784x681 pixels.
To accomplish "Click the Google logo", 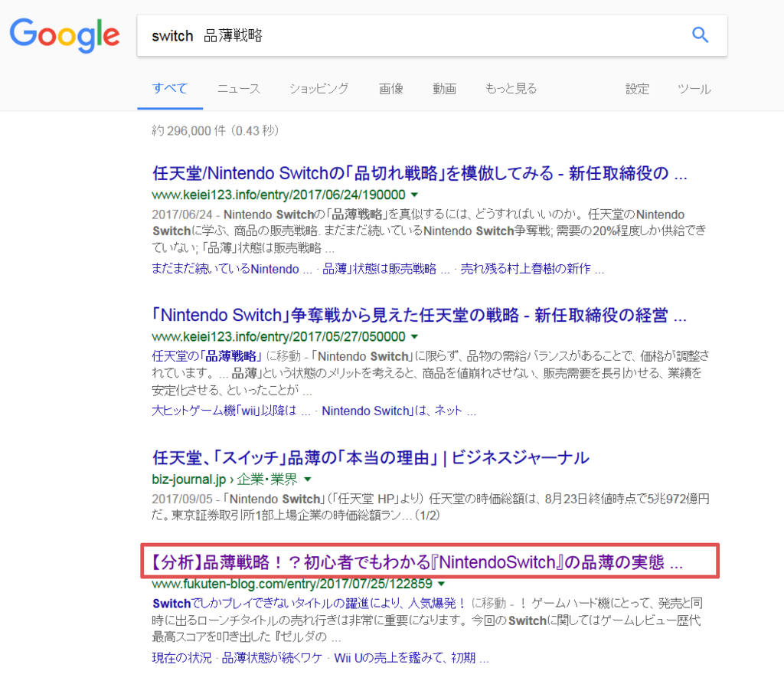I will [x=64, y=35].
